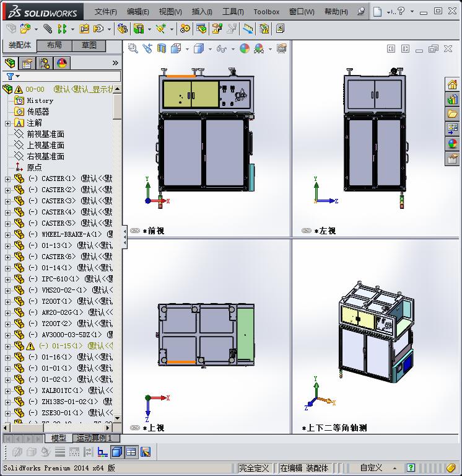Open the Assembly Features tool icon
The height and width of the screenshot is (476, 462).
click(x=139, y=29)
